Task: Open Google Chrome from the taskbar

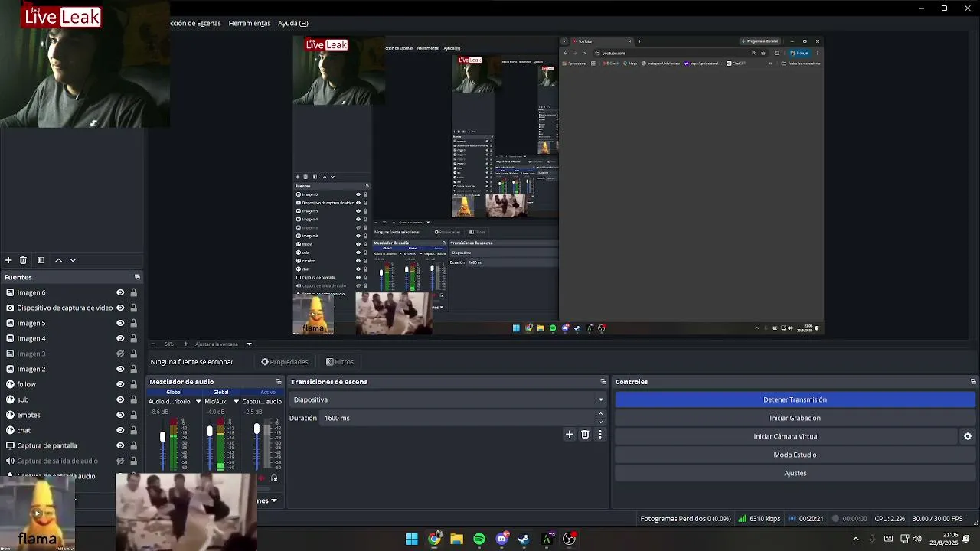Action: (x=434, y=539)
